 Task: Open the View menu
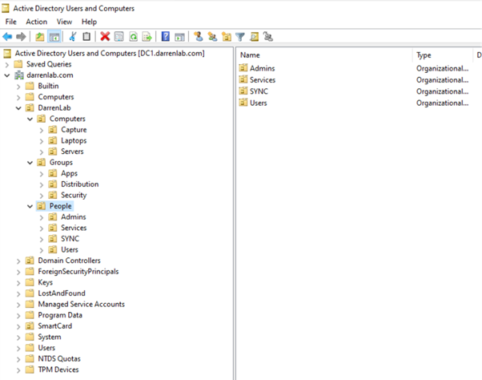click(x=64, y=22)
